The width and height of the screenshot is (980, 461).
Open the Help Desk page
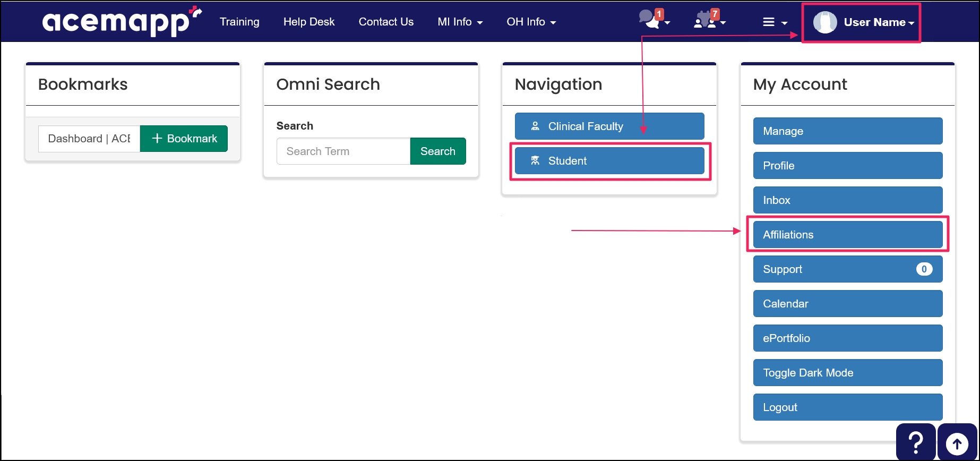tap(309, 22)
